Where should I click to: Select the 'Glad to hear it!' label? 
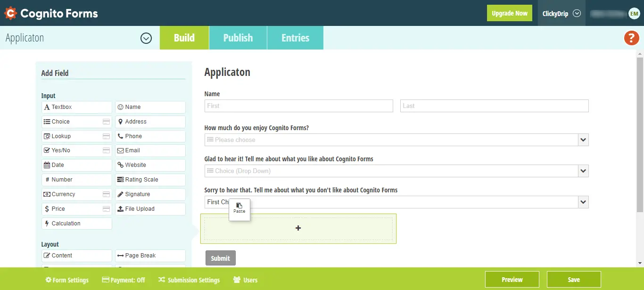(x=289, y=159)
